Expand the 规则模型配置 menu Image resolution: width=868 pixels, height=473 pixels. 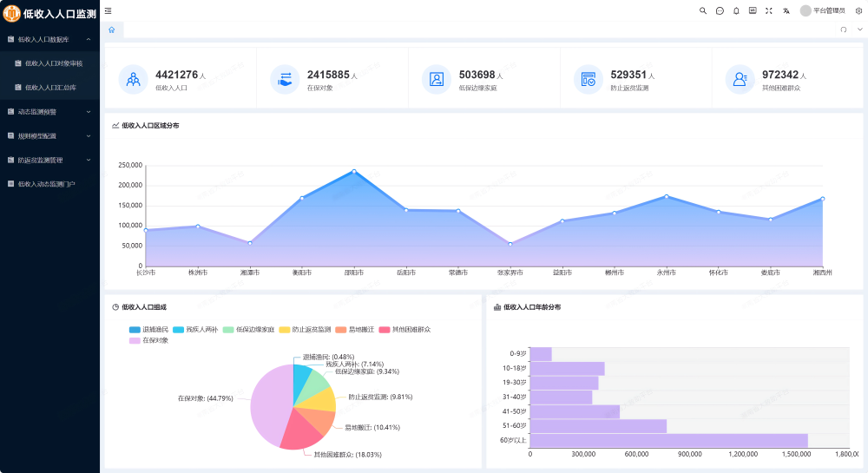pos(49,136)
